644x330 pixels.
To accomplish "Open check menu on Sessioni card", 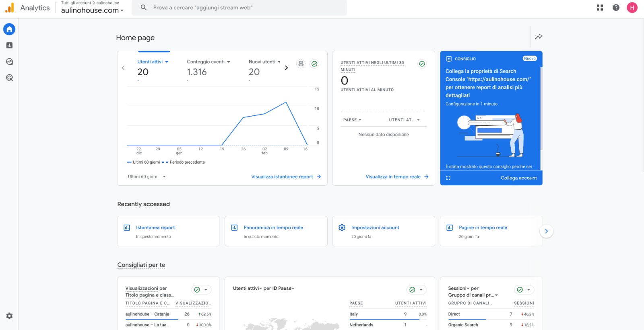I will pyautogui.click(x=524, y=290).
